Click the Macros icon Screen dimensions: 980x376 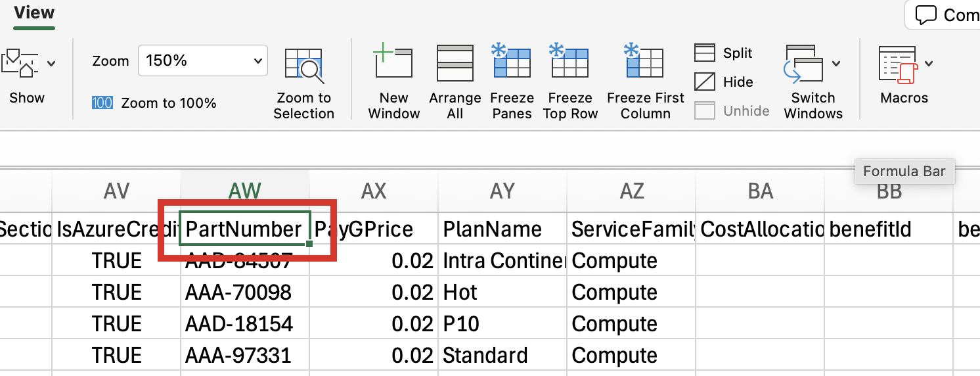tap(898, 66)
